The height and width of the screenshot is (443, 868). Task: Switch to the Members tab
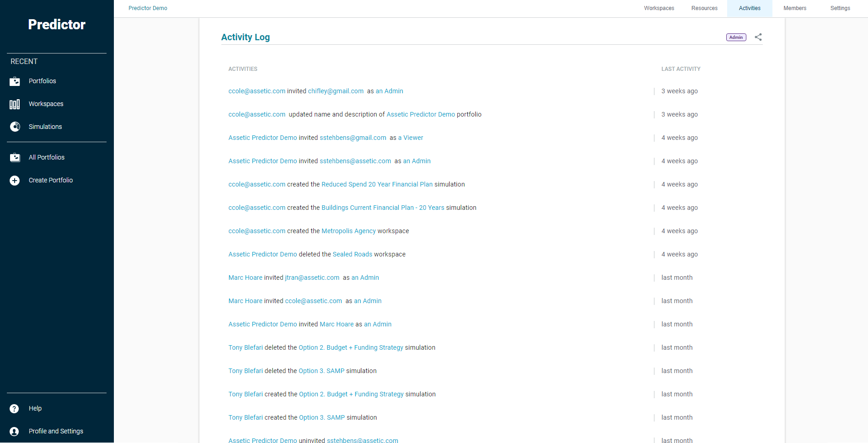pyautogui.click(x=795, y=8)
